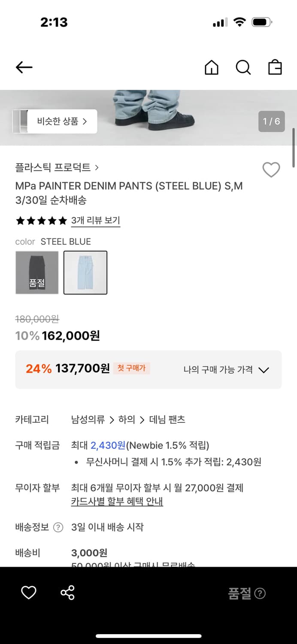The height and width of the screenshot is (644, 297).
Task: Share this product via the share icon
Action: click(68, 592)
